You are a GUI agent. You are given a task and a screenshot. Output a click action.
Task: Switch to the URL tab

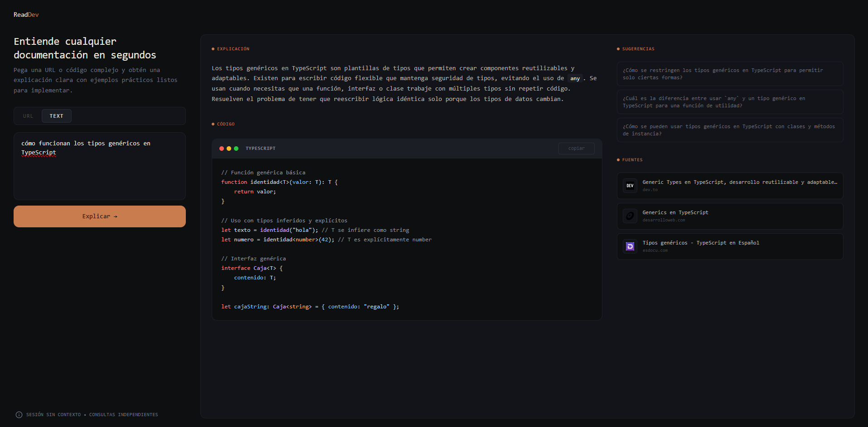[28, 116]
